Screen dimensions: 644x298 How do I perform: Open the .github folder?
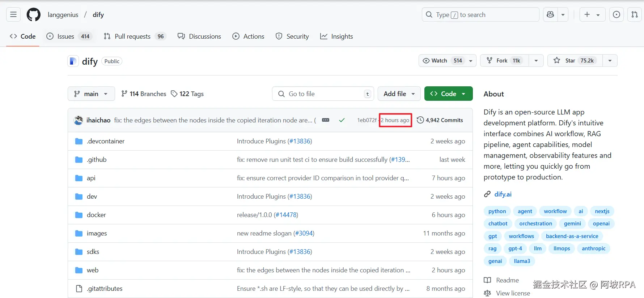pos(97,160)
